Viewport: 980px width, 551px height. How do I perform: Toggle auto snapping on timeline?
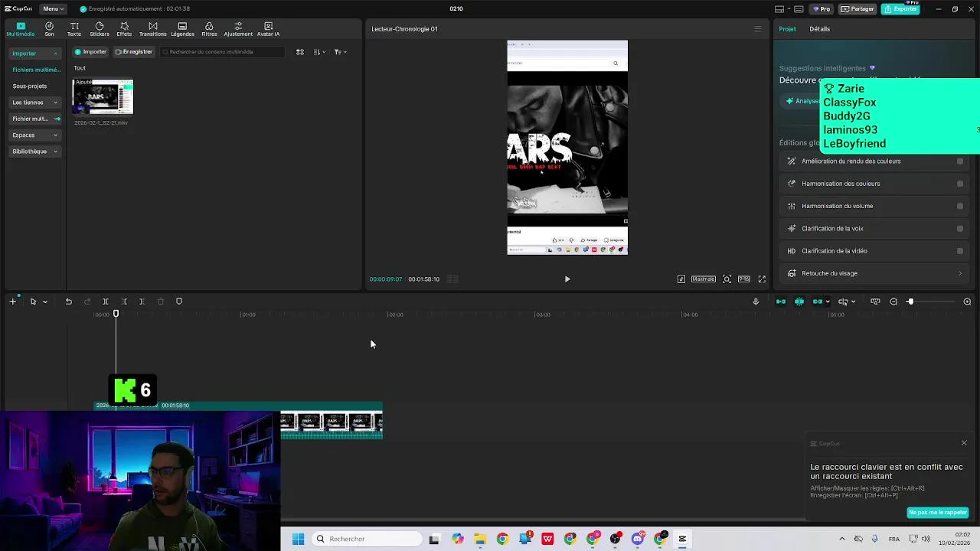click(x=799, y=302)
